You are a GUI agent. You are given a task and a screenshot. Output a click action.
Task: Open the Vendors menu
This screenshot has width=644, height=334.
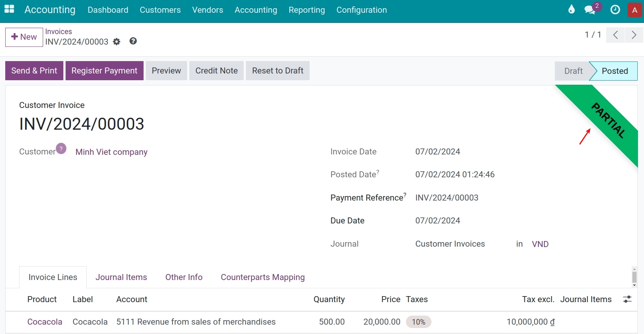click(208, 10)
